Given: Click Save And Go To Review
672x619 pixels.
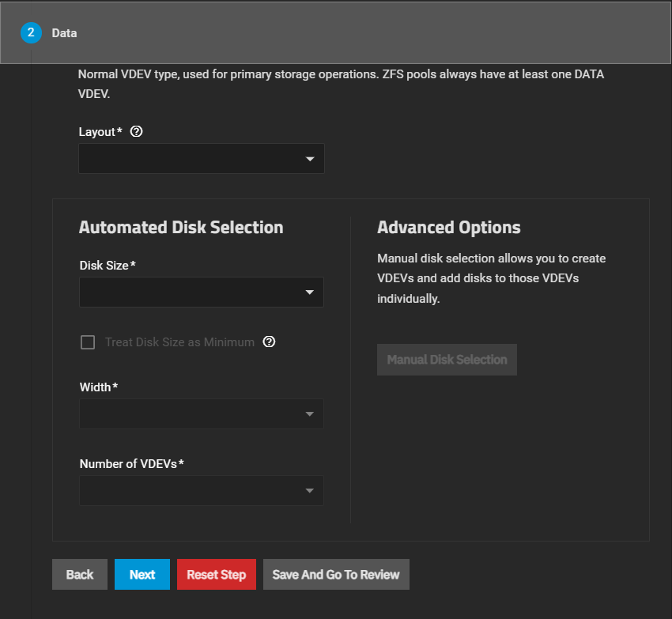Looking at the screenshot, I should click(x=336, y=575).
